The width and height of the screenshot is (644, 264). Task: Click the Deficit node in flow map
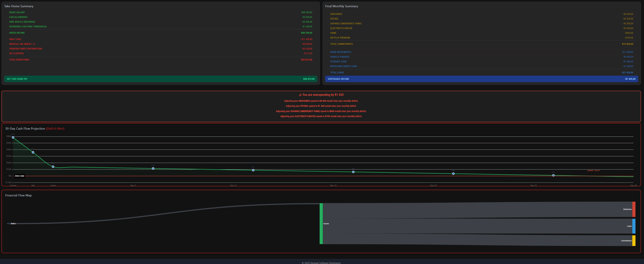[x=9, y=223]
